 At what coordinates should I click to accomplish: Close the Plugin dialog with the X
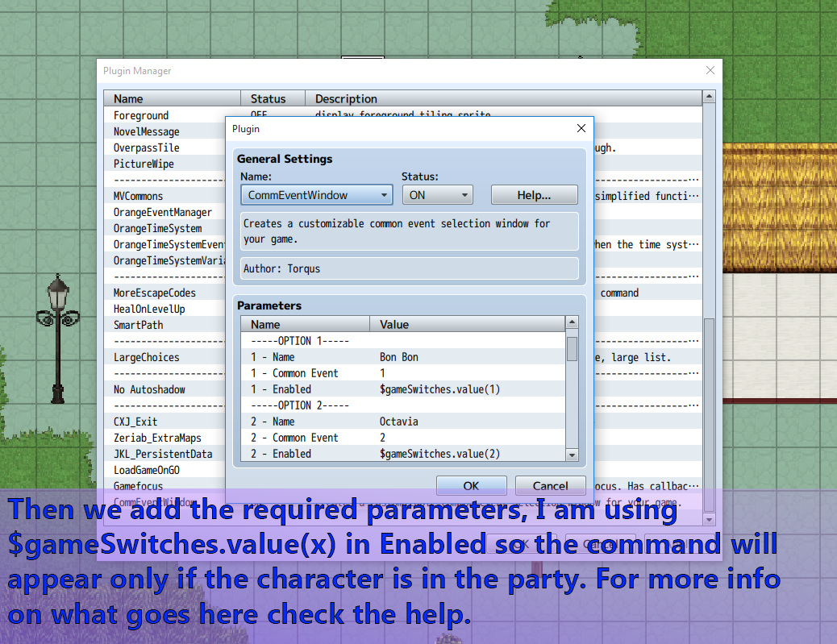(x=581, y=129)
